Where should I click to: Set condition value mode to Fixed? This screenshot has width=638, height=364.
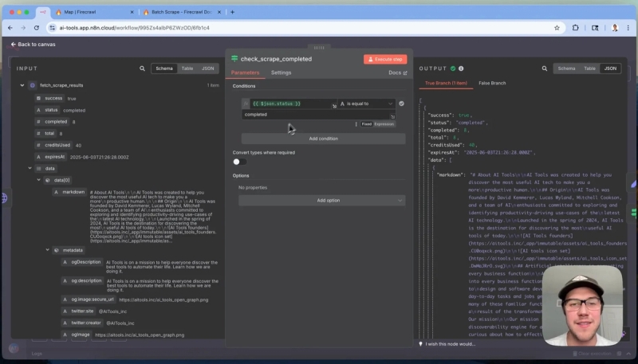point(367,124)
